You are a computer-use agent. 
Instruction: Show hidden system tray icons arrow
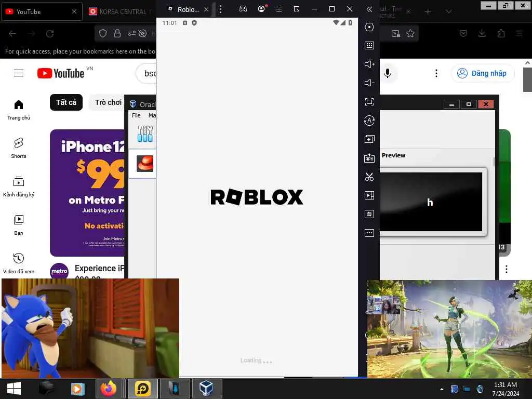coord(442,389)
